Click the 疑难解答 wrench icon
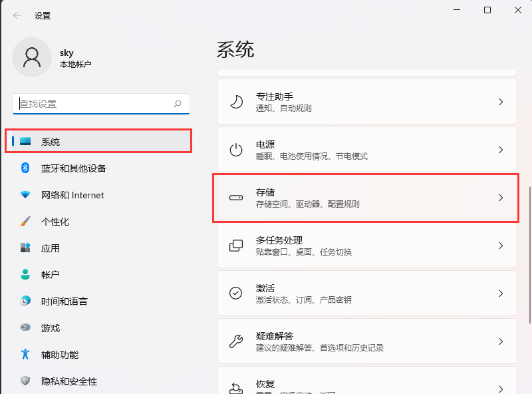Image resolution: width=532 pixels, height=394 pixels. (x=235, y=341)
